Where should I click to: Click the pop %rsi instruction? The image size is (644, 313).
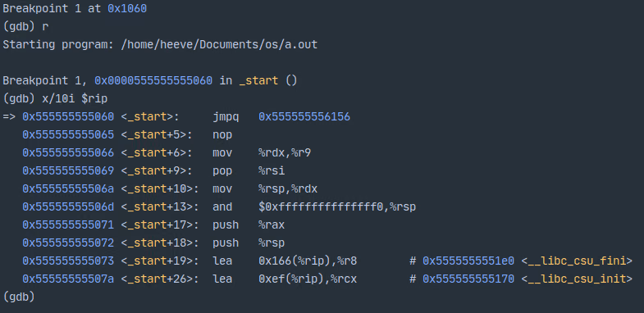(249, 171)
